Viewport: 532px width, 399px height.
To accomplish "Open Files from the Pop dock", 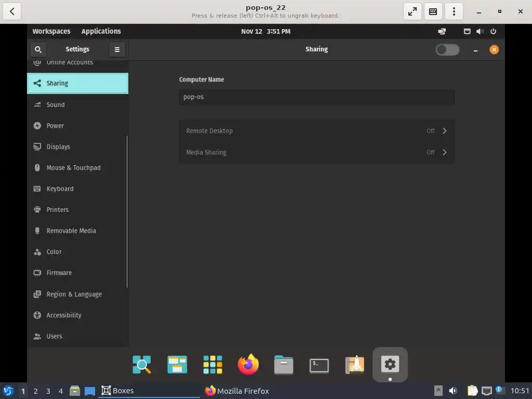I will coord(284,365).
